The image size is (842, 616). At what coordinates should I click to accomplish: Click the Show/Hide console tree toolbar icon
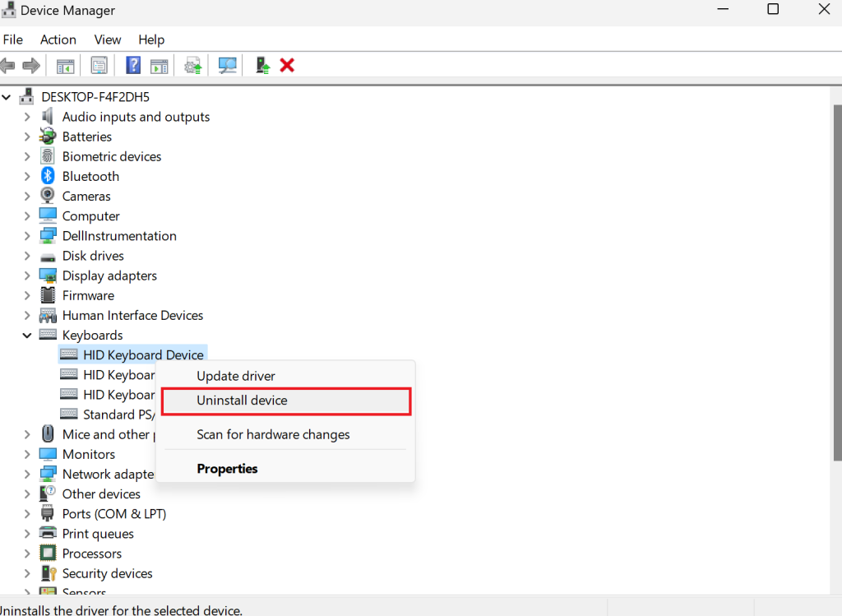65,65
